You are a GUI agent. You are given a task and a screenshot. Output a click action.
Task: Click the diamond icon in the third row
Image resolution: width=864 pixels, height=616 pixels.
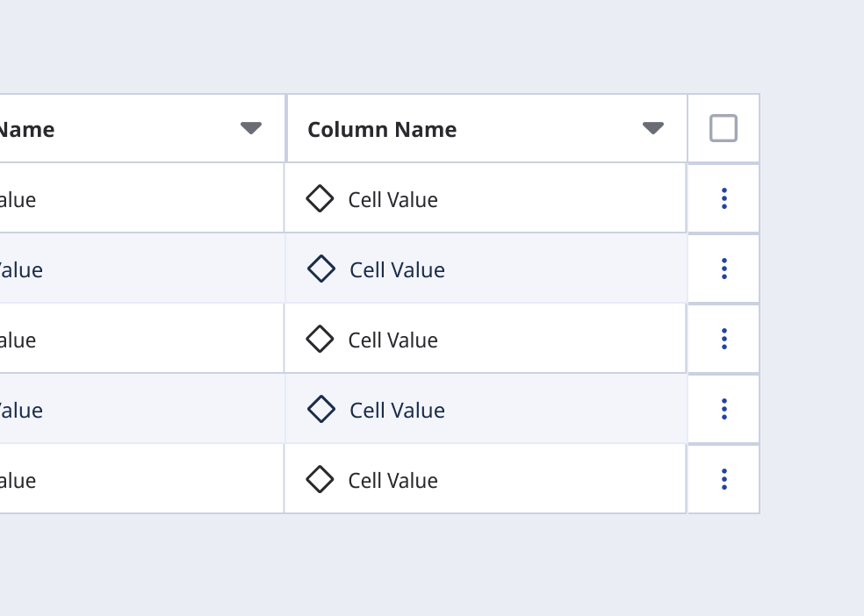320,339
